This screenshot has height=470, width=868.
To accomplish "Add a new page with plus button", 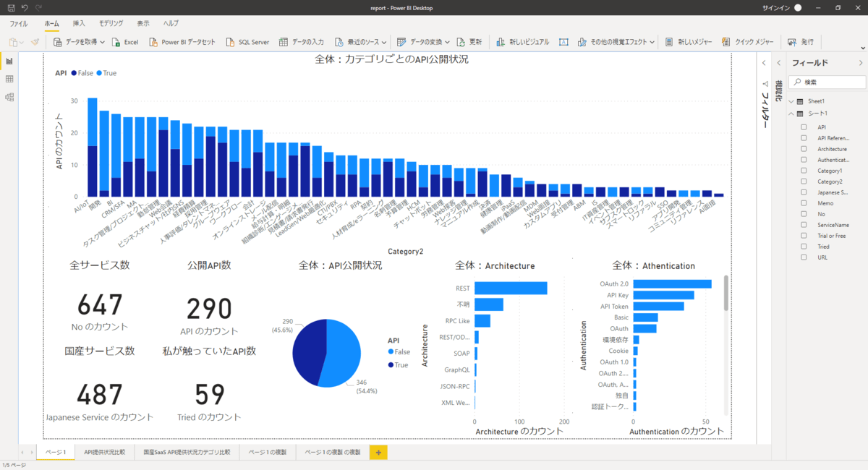I will 378,452.
